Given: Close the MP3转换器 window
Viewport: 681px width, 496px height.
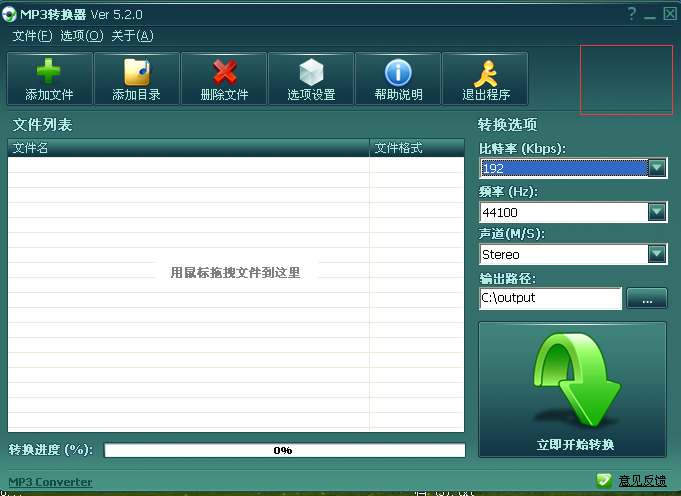Looking at the screenshot, I should [670, 14].
